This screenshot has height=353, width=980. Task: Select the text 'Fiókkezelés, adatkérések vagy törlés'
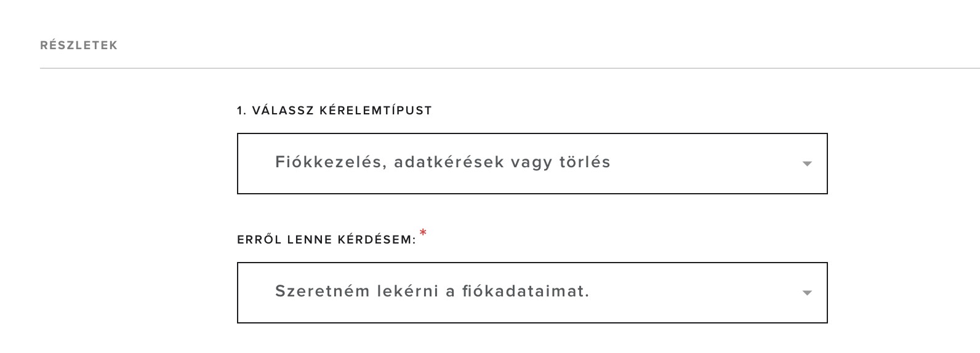tap(443, 162)
